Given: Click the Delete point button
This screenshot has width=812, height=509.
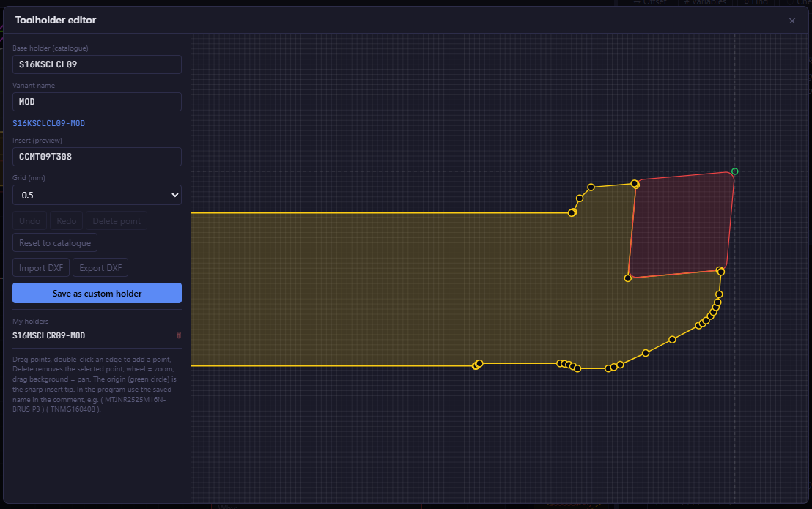Looking at the screenshot, I should (117, 221).
